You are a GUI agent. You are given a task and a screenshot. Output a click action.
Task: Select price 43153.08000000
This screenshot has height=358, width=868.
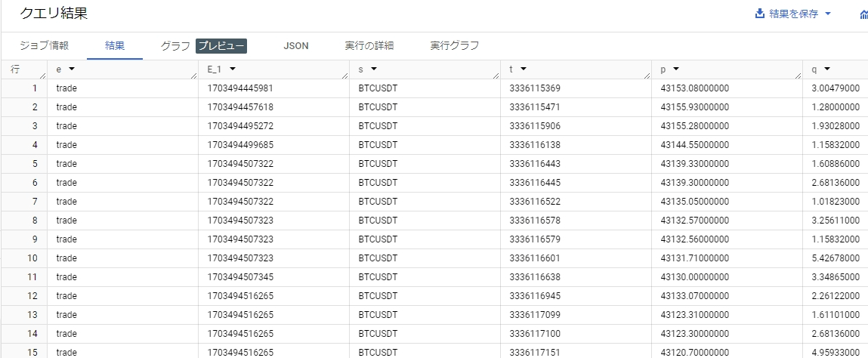695,88
